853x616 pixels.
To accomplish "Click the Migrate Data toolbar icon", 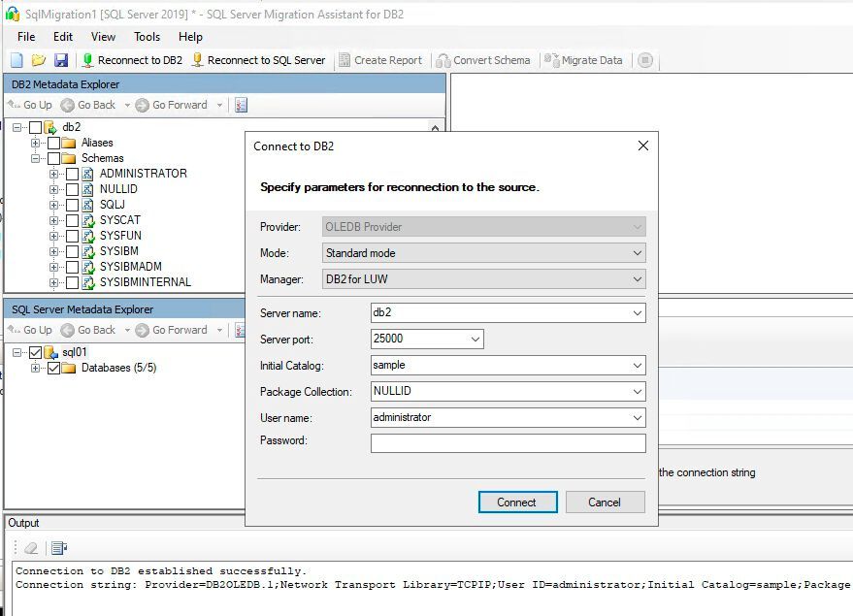I will coord(582,59).
